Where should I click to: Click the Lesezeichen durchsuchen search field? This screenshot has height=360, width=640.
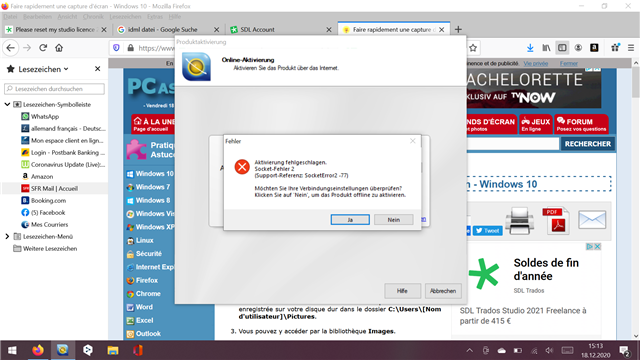[54, 89]
